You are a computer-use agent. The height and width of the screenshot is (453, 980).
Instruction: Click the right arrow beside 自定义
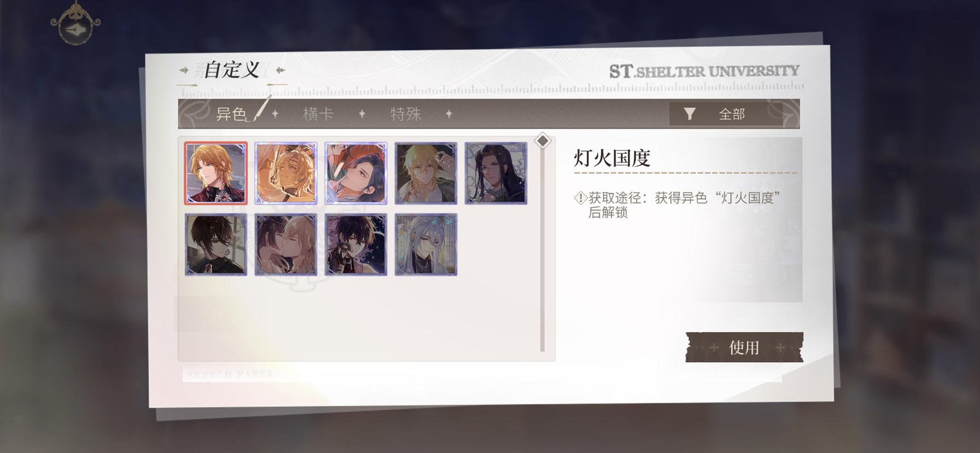point(281,70)
